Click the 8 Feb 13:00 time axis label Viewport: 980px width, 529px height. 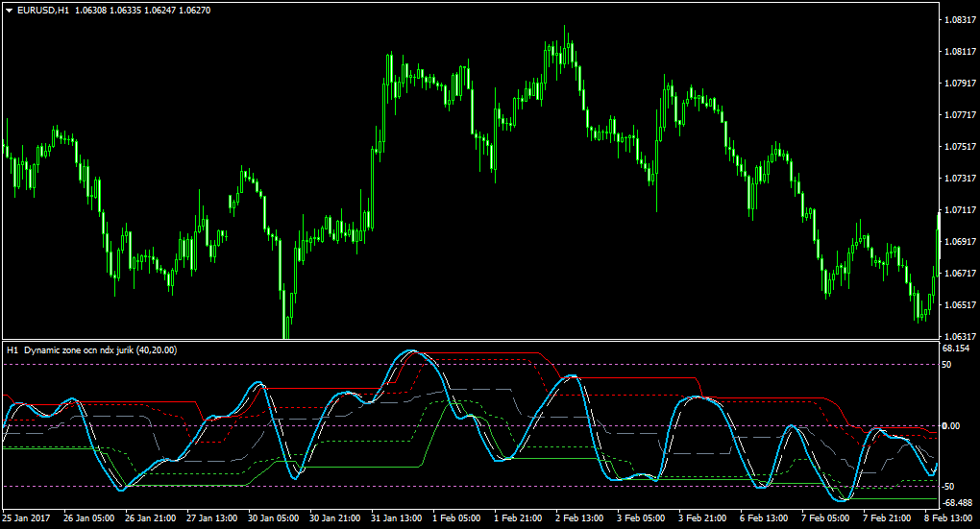click(x=948, y=518)
